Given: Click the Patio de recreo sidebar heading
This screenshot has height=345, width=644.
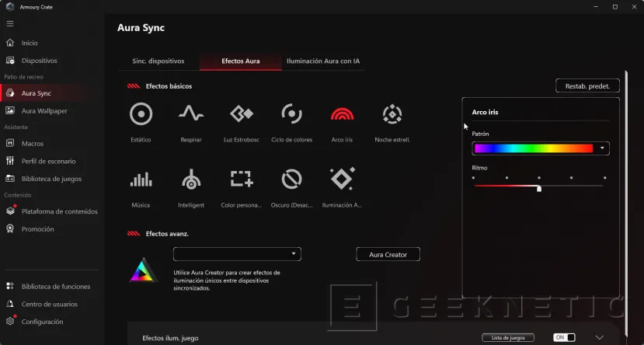Looking at the screenshot, I should pos(23,77).
